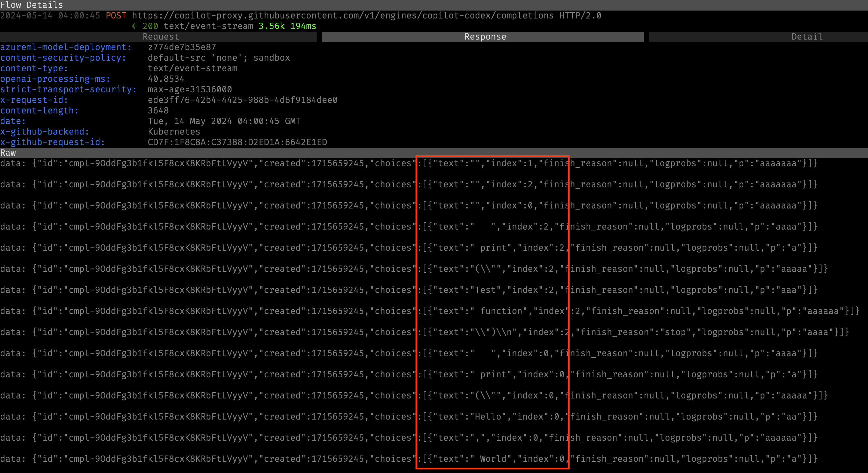Click the "," text data line
Viewport: 868px width, 473px height.
tap(409, 438)
